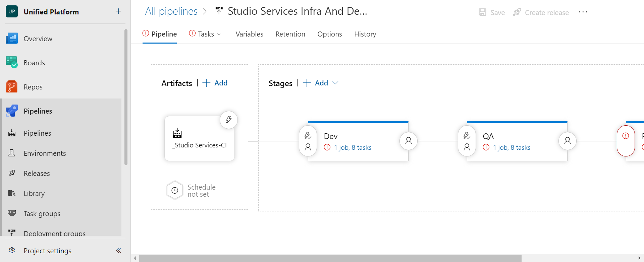Go to All pipelines breadcrumb link
This screenshot has width=644, height=262.
(171, 11)
